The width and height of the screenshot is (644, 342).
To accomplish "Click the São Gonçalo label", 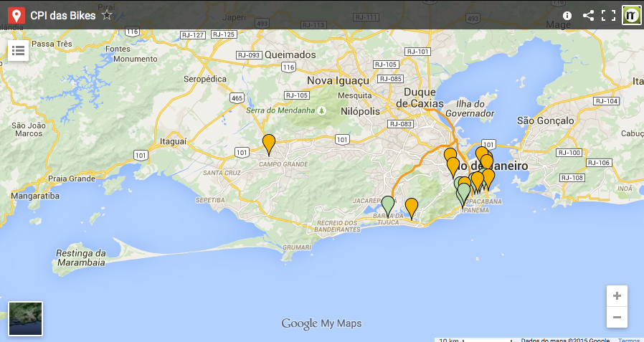I will pos(546,120).
